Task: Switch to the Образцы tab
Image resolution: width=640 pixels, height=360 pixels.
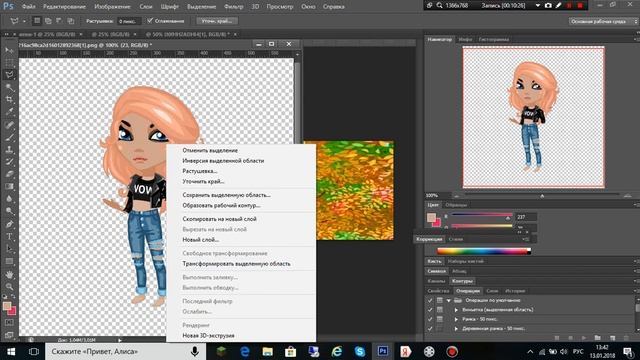Action: [456, 205]
